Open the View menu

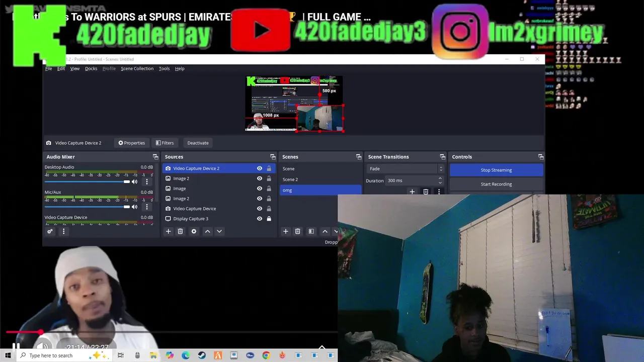pos(75,68)
